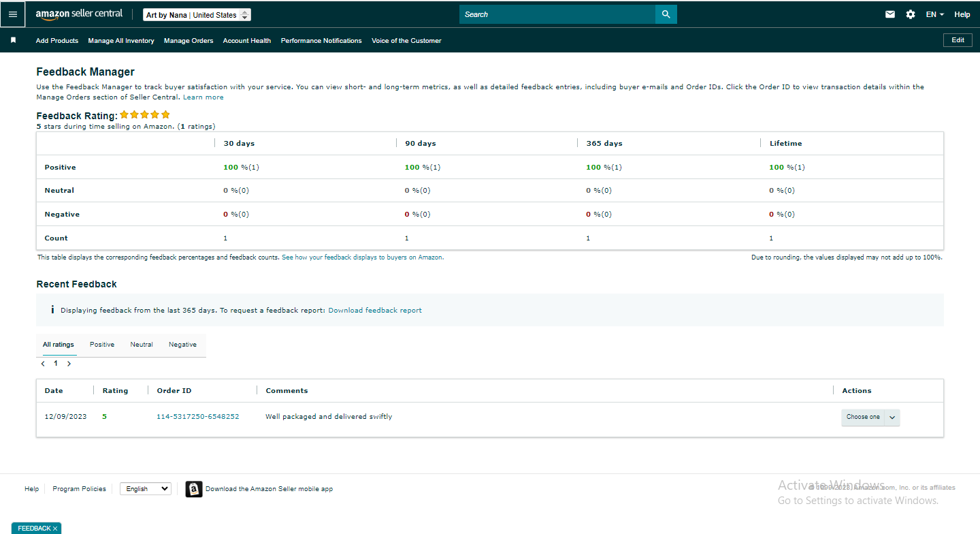Click the Learn more link
The width and height of the screenshot is (980, 534).
[x=203, y=97]
